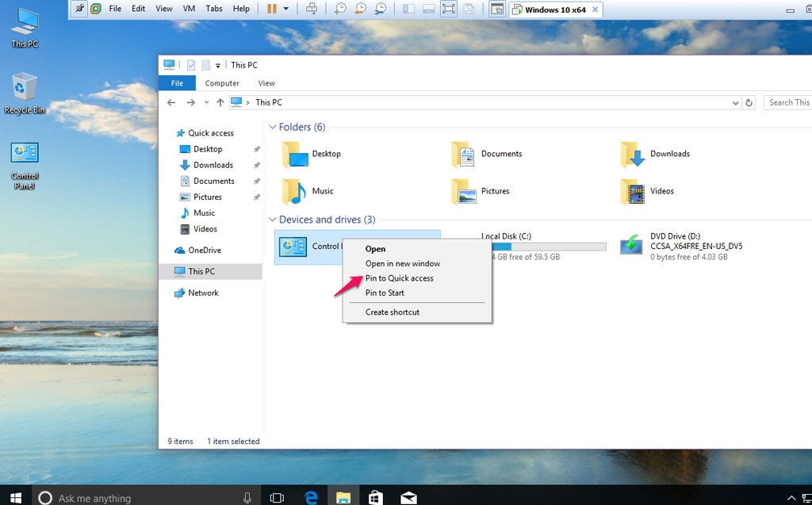Click the Search This PC box
This screenshot has width=812, height=505.
(787, 102)
